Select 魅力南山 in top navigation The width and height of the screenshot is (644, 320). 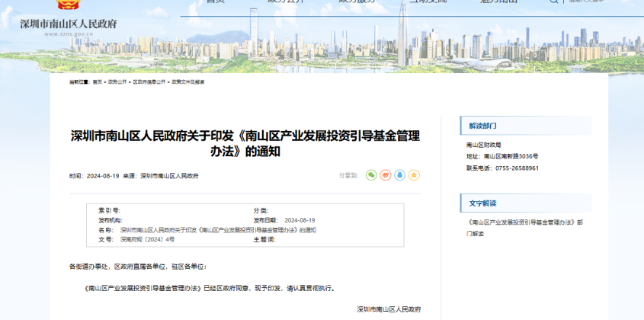click(498, 2)
